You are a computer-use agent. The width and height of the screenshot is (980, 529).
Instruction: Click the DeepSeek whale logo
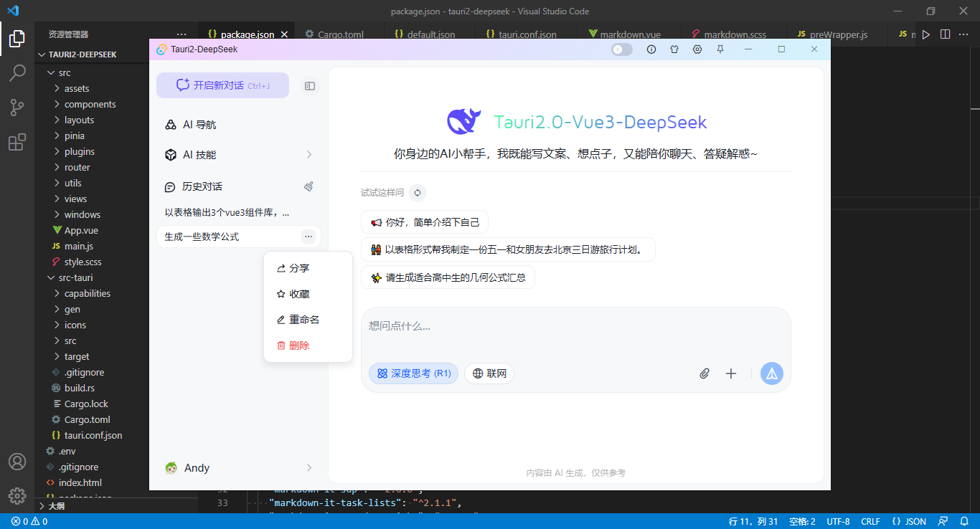(x=464, y=122)
